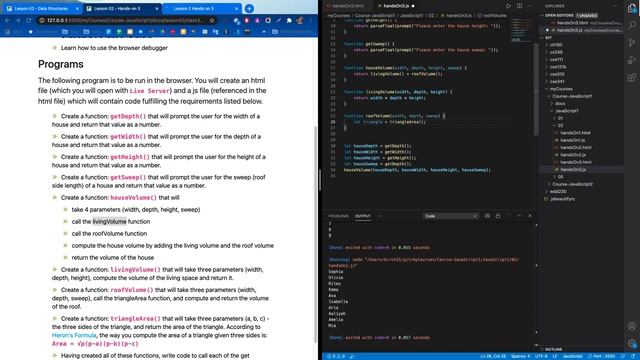Open a new browser tab

pos(249,8)
